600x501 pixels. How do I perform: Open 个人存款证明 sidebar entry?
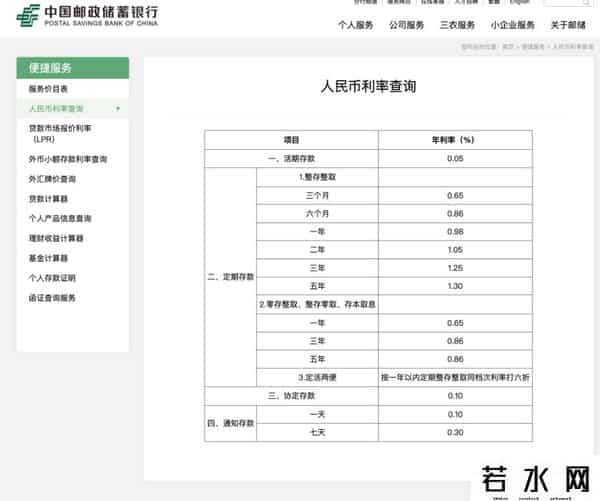coord(52,278)
